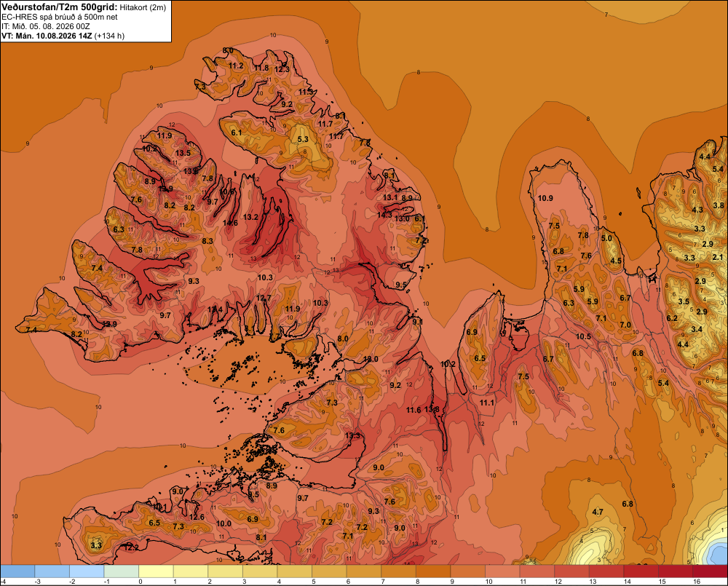Click the '7.0' temperature value
Image resolution: width=728 pixels, height=586 pixels.
[x=625, y=325]
